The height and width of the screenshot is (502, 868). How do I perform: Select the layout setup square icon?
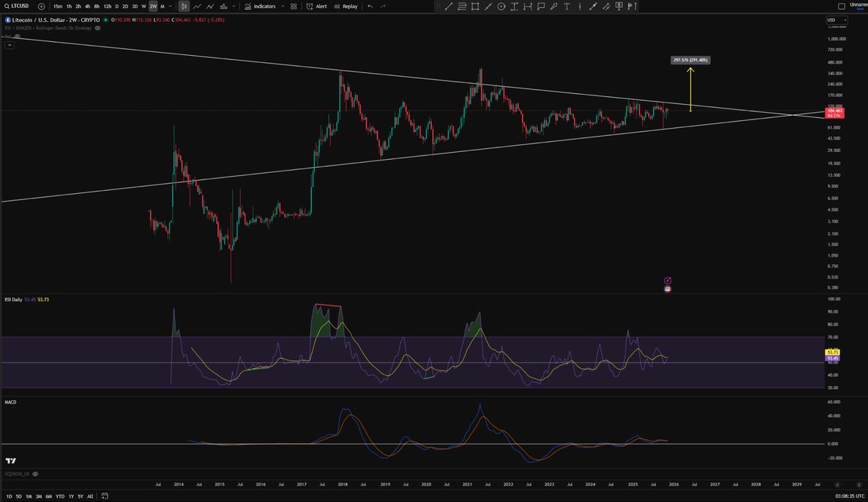[x=841, y=7]
